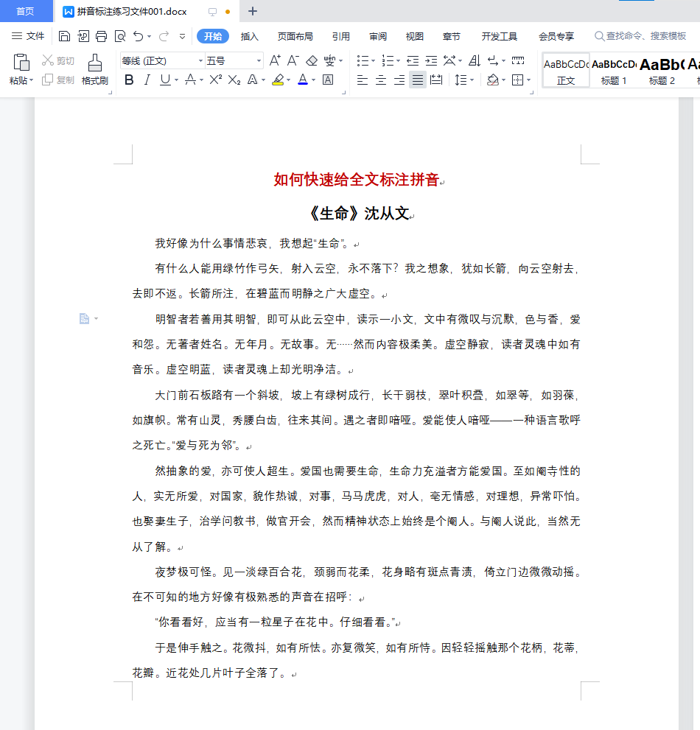This screenshot has height=730, width=700.
Task: Toggle center alignment
Action: (x=381, y=80)
